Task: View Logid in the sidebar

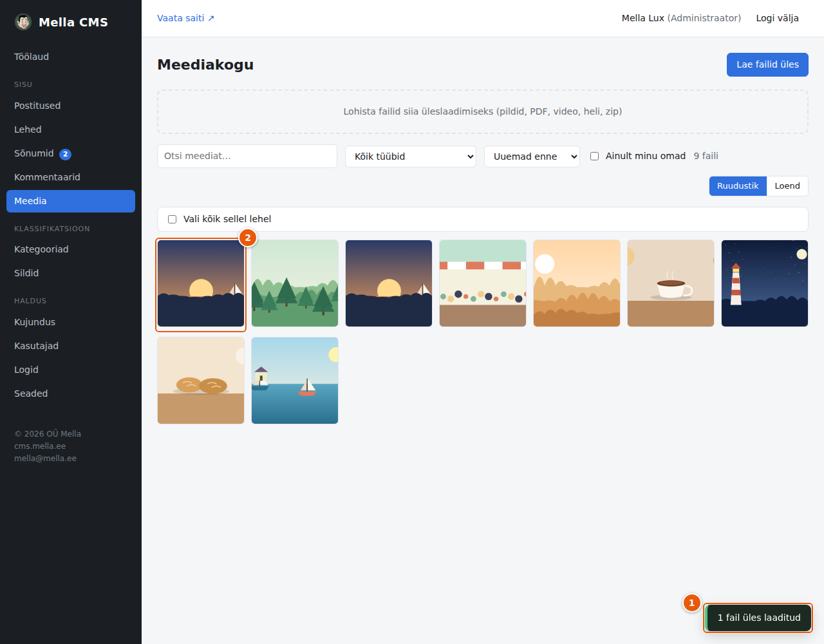Action: point(71,370)
